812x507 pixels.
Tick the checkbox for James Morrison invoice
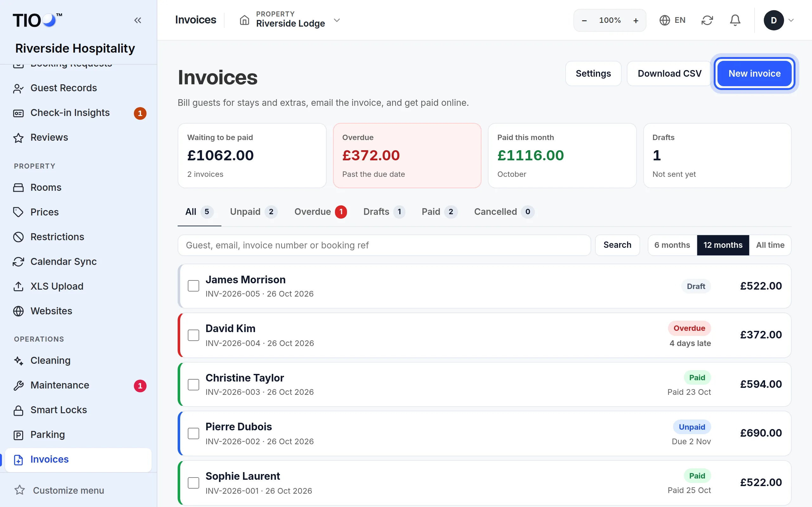pyautogui.click(x=193, y=286)
